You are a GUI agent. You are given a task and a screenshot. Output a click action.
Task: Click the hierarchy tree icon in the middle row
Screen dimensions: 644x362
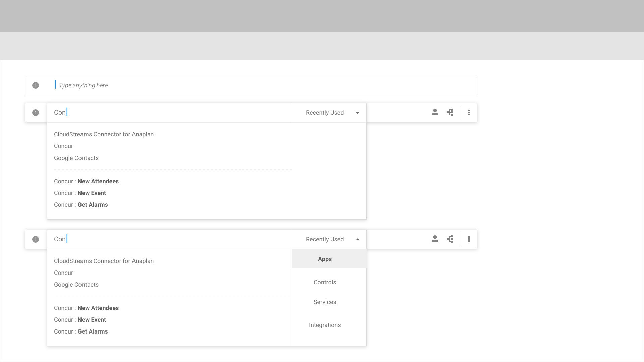click(450, 112)
